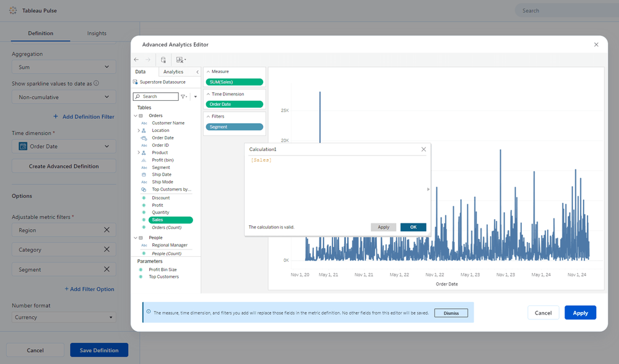Image resolution: width=619 pixels, height=364 pixels.
Task: Remove the Category filter with its X
Action: (x=106, y=249)
